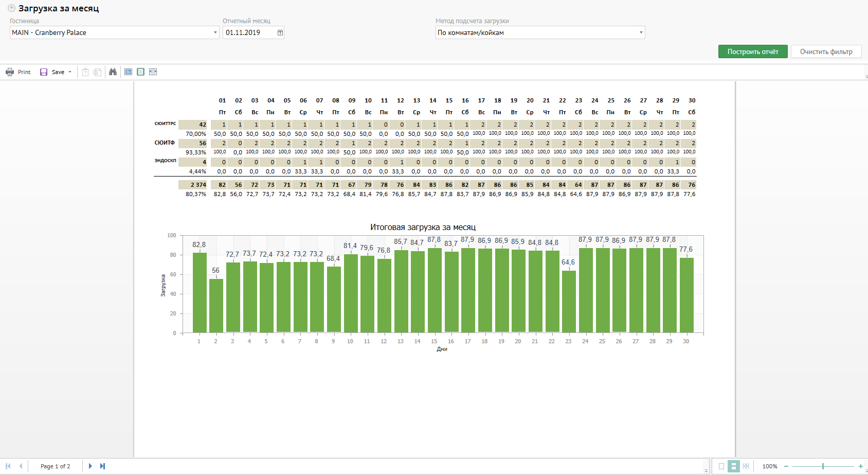The image size is (868, 475).
Task: Switch to the blue full page view icon
Action: click(129, 72)
